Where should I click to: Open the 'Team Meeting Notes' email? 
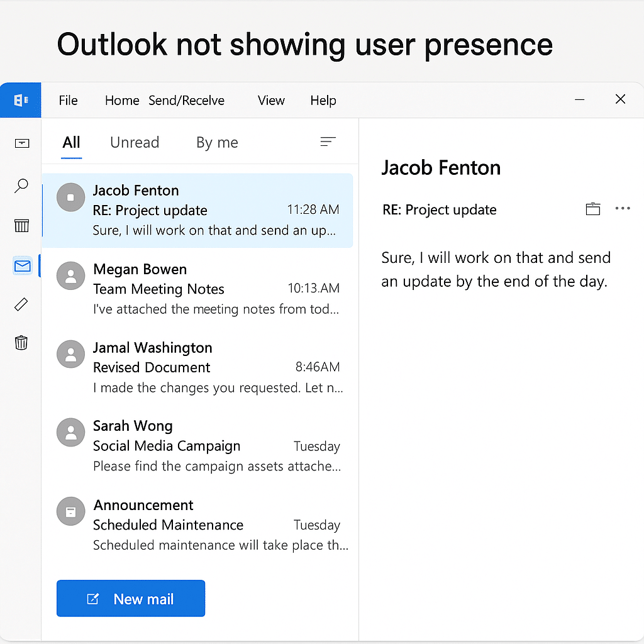[197, 289]
